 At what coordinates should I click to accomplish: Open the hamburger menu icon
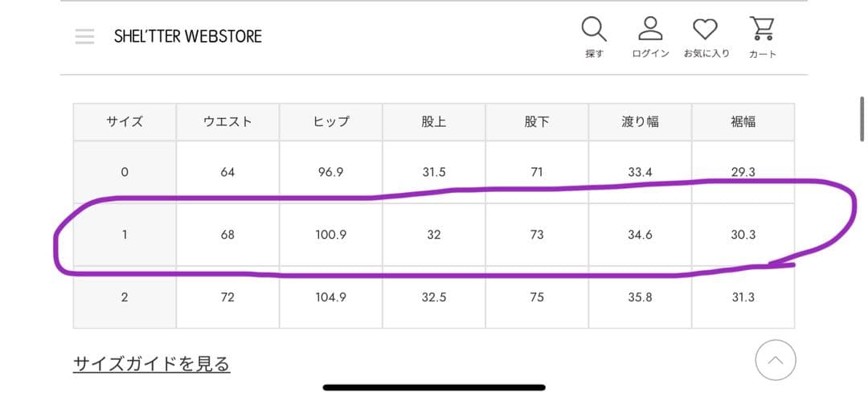click(84, 36)
